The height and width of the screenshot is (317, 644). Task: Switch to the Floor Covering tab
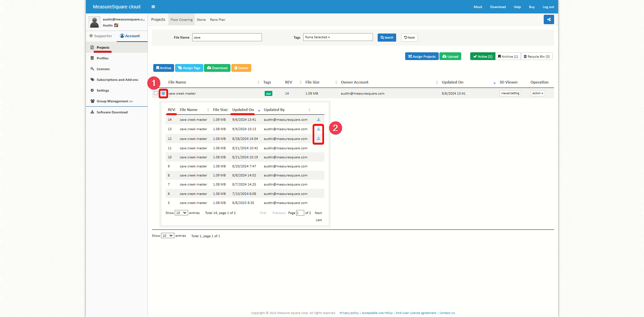tap(181, 20)
